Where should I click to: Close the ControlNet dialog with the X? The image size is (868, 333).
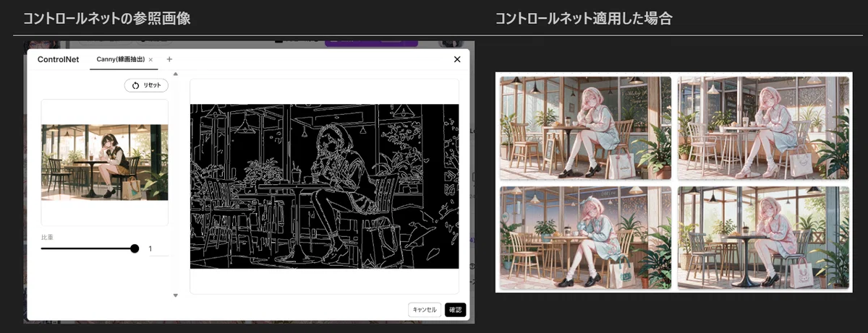click(457, 59)
